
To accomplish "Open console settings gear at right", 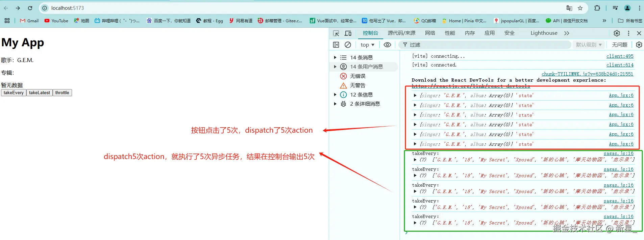I will (x=639, y=45).
